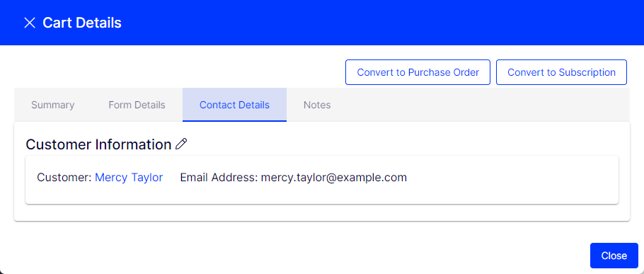Click the mercy.taylor@example.com email text
This screenshot has width=644, height=274.
(334, 178)
